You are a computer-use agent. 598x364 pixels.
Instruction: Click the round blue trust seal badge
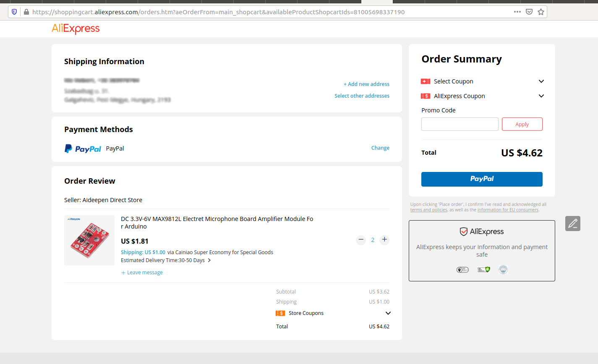click(x=503, y=270)
